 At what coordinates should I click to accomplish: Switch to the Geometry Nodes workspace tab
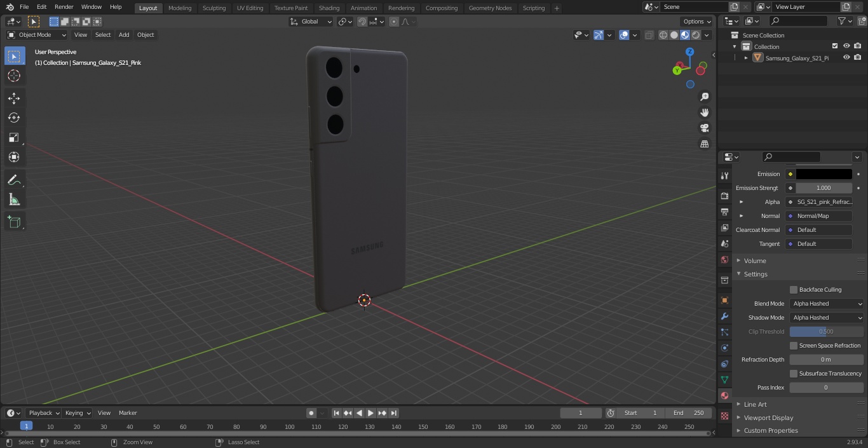point(490,8)
